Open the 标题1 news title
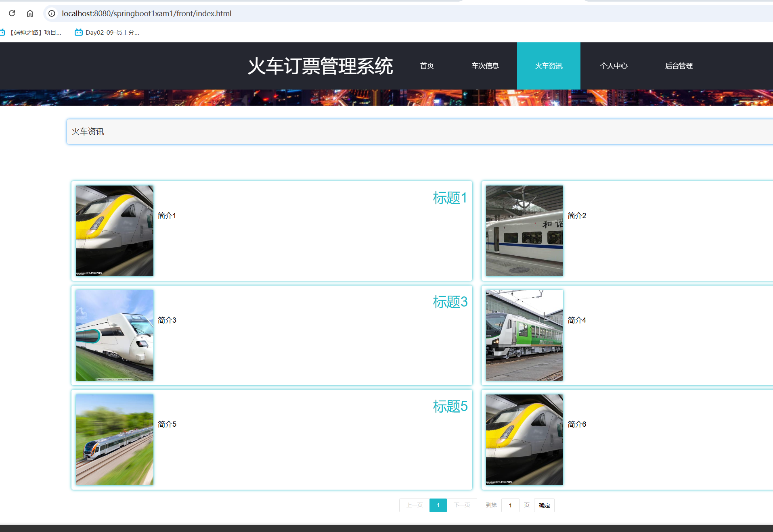This screenshot has height=532, width=773. [x=450, y=198]
